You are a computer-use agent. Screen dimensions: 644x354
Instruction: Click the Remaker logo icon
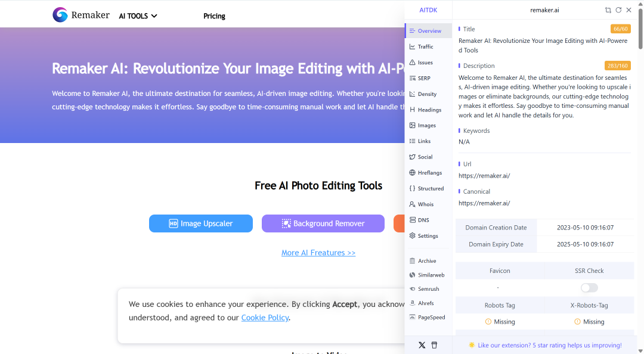(60, 15)
